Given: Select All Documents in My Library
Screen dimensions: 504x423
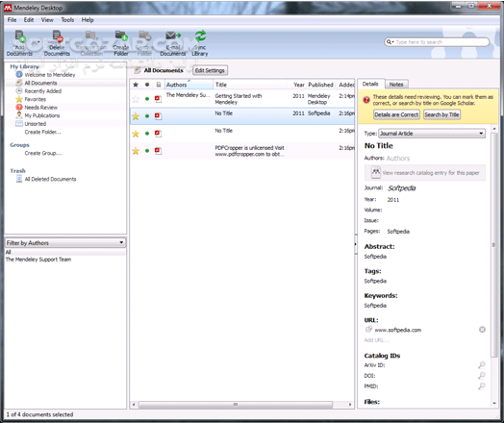Looking at the screenshot, I should tap(40, 83).
